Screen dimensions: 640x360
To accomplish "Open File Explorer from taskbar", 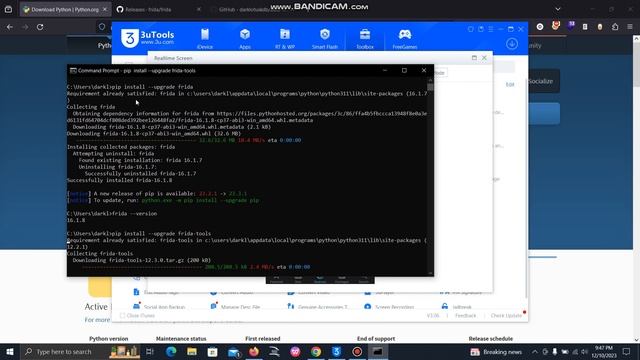I will (x=192, y=351).
